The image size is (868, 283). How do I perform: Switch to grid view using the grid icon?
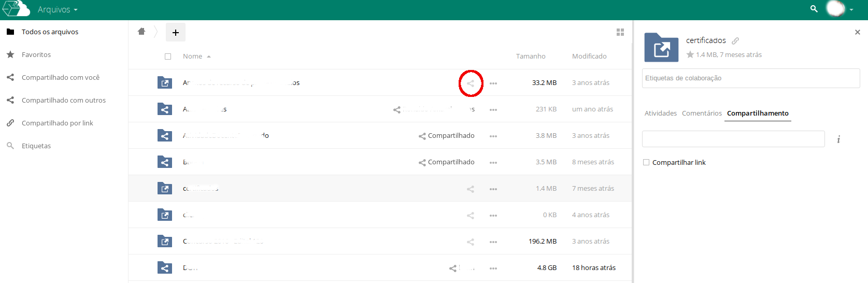pyautogui.click(x=620, y=32)
